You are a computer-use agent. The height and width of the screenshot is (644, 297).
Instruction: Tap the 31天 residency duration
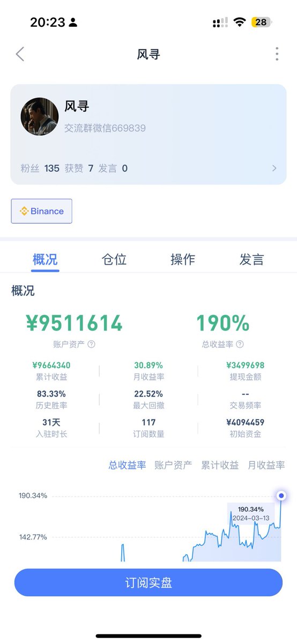point(51,422)
